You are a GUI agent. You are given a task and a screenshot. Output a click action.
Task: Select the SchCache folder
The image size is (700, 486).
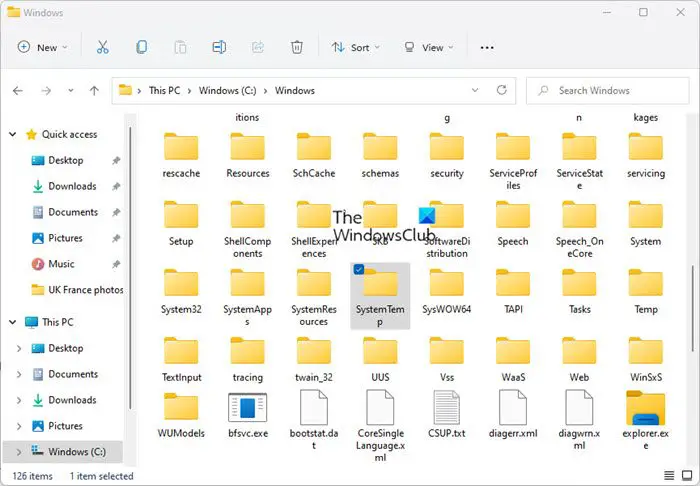[314, 156]
